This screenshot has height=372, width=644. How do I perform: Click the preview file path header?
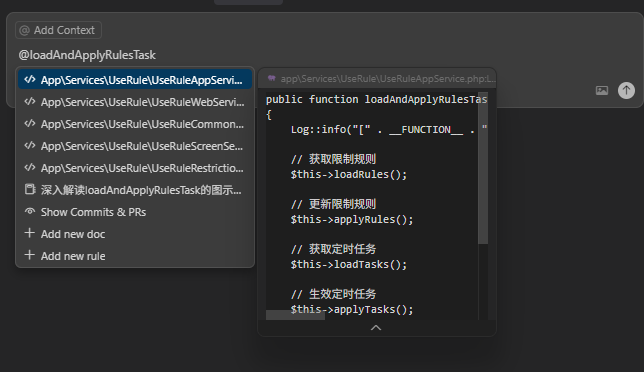388,78
